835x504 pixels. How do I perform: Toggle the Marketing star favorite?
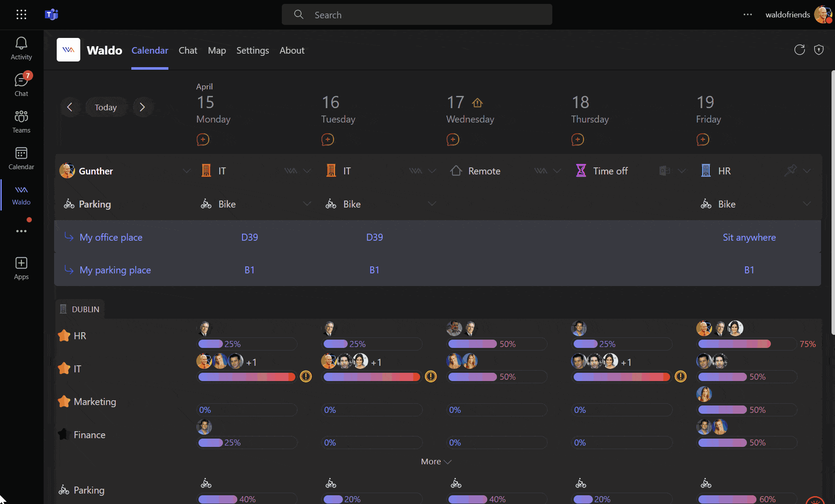(x=64, y=401)
